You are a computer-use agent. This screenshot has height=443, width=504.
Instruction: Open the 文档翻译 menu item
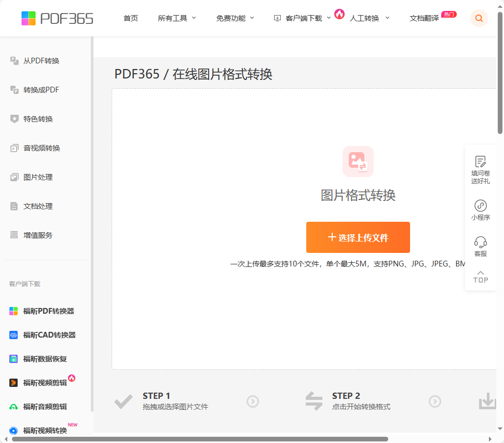(424, 18)
